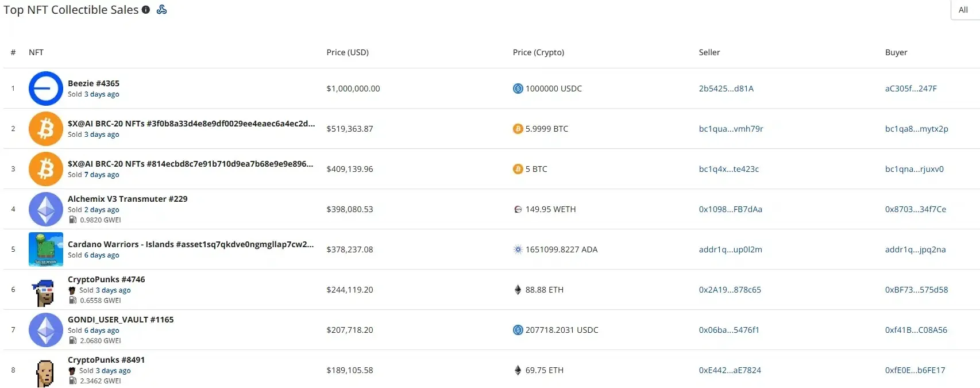Click the Cardano Warriors Islands thumbnail
980x388 pixels.
(x=46, y=249)
